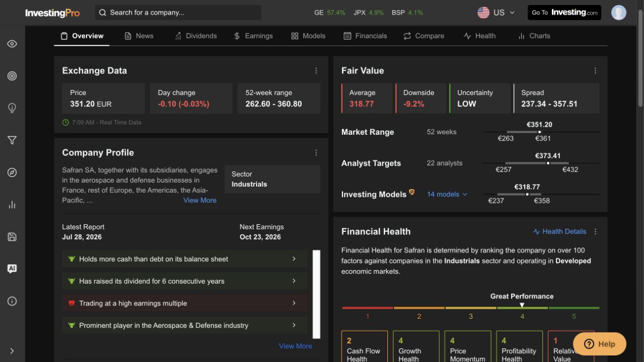Open the Models tab

point(308,36)
